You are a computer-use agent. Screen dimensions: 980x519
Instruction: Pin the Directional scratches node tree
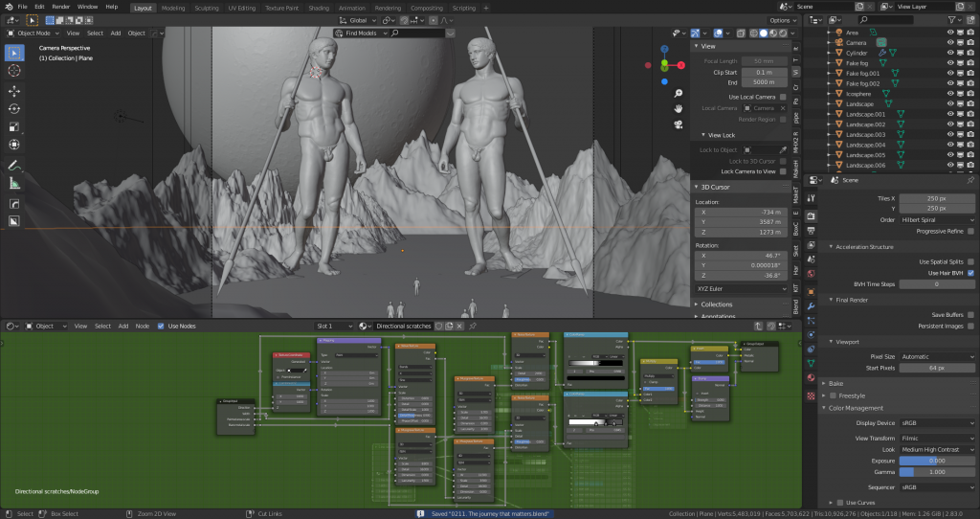(x=473, y=326)
